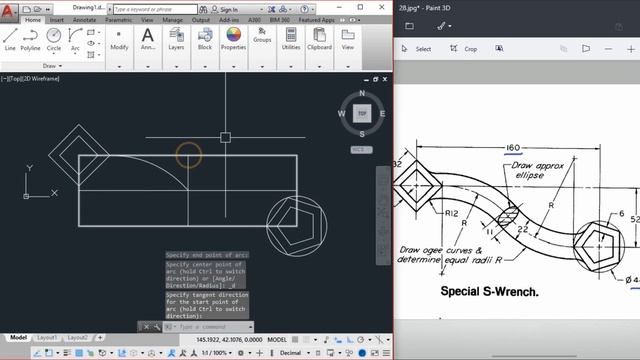Click Magic select icon in Paint 3D
This screenshot has height=360, width=640.
pyautogui.click(x=499, y=49)
